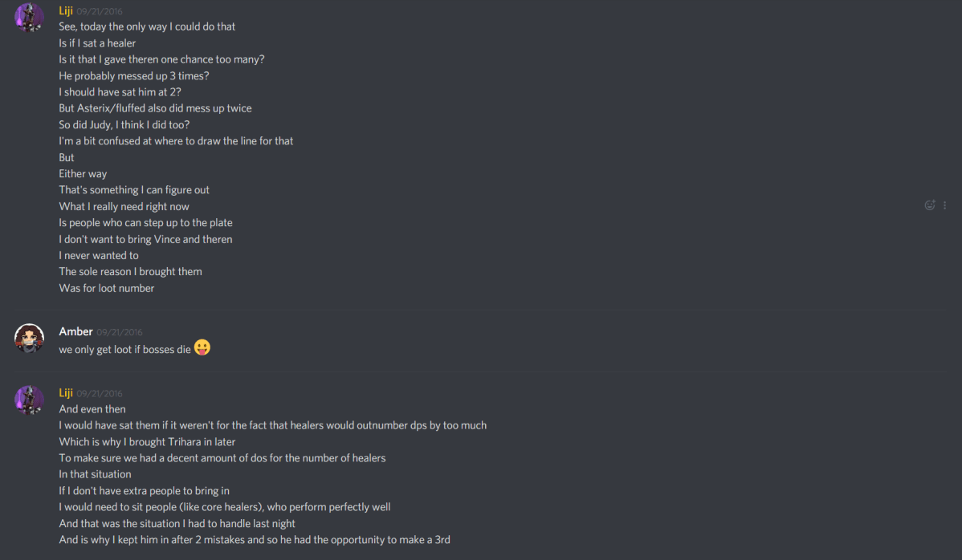
Task: Click the line 'Is if I sat a healer'
Action: tap(96, 43)
